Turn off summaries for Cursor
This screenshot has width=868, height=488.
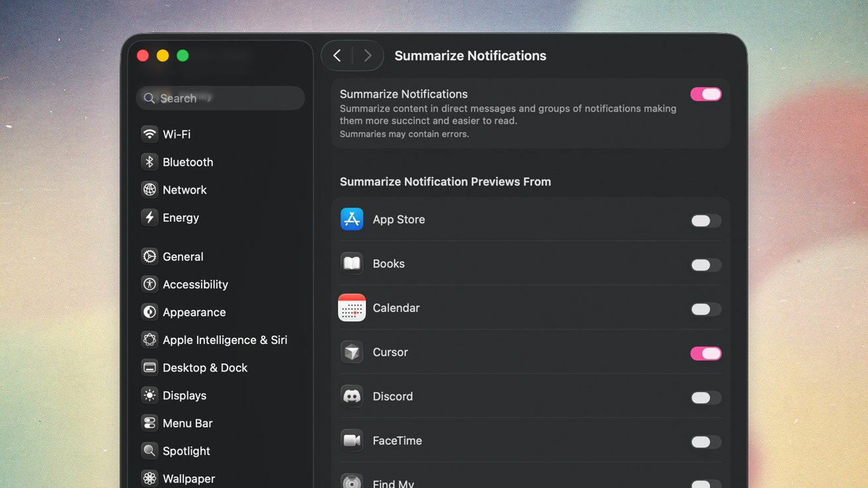point(706,354)
